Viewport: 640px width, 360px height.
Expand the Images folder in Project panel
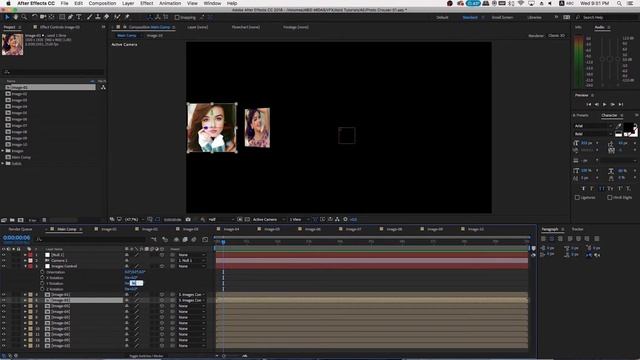point(3,151)
